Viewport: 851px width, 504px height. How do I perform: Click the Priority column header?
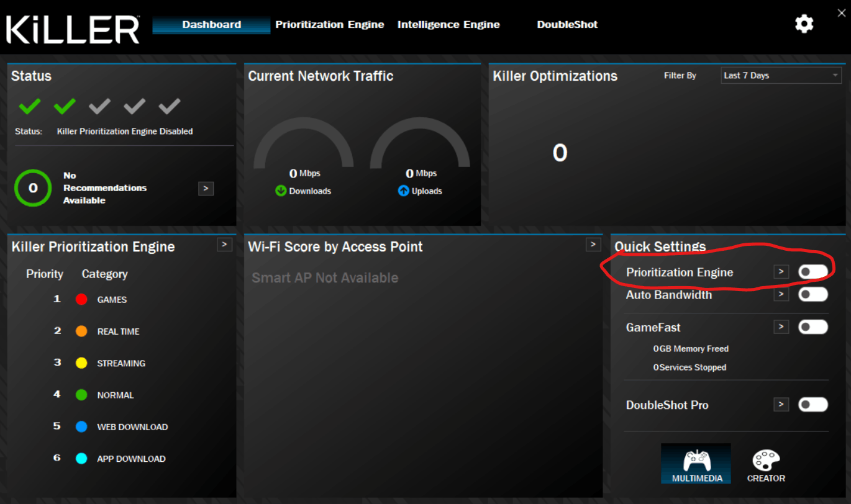pos(45,274)
